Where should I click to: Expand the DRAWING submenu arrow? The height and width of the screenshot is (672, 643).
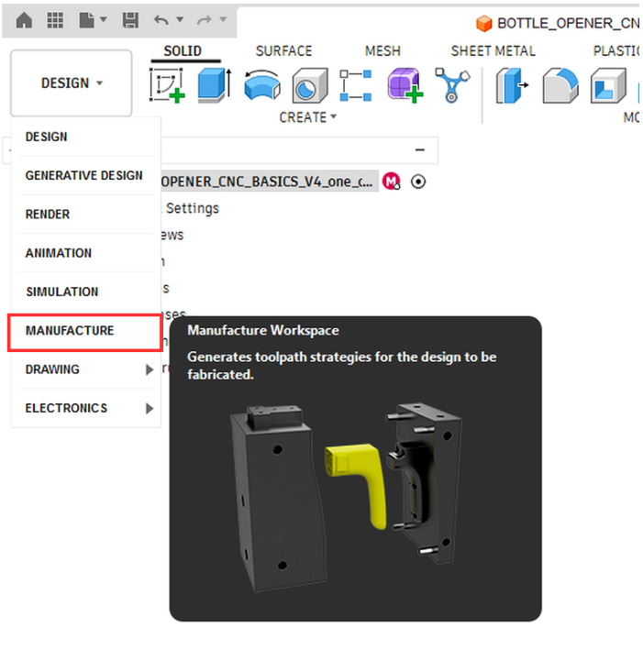150,369
